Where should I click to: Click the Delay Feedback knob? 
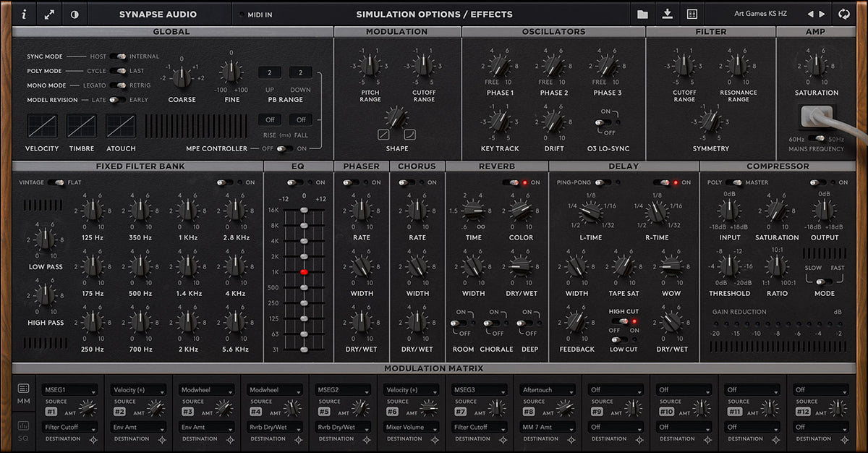point(576,322)
